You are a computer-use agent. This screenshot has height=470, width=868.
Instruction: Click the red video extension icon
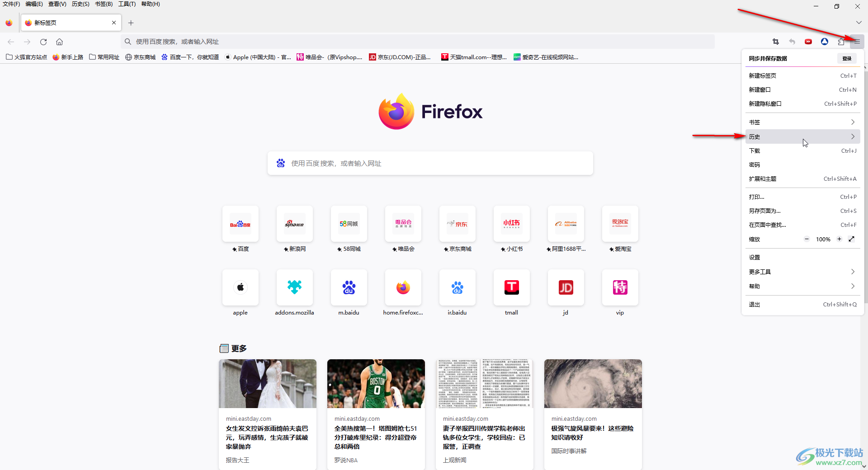pos(808,42)
